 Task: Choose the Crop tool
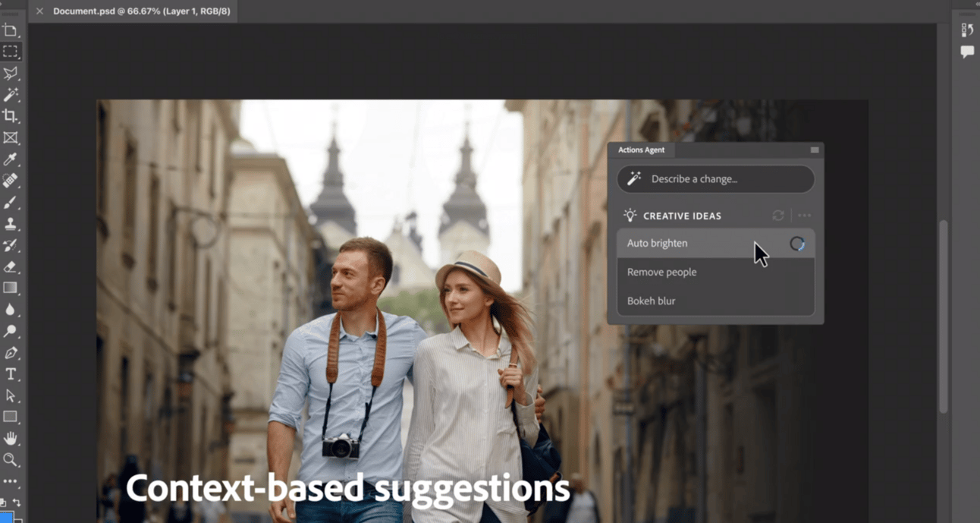tap(11, 116)
